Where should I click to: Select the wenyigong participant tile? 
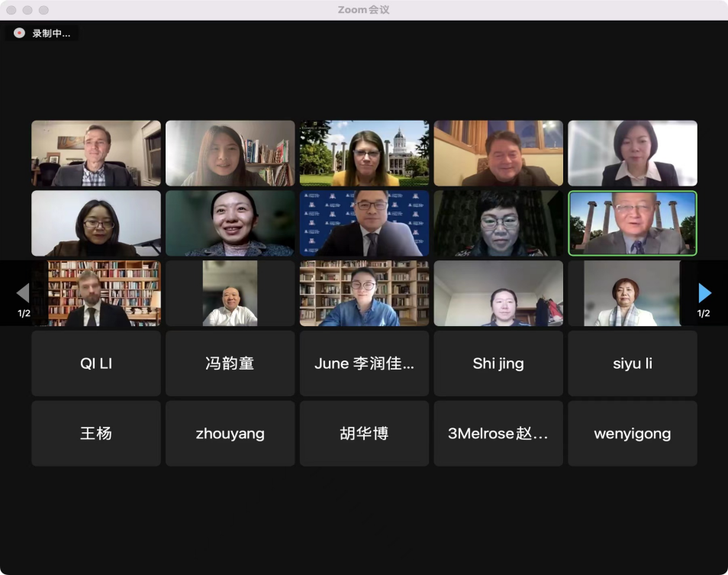(632, 434)
